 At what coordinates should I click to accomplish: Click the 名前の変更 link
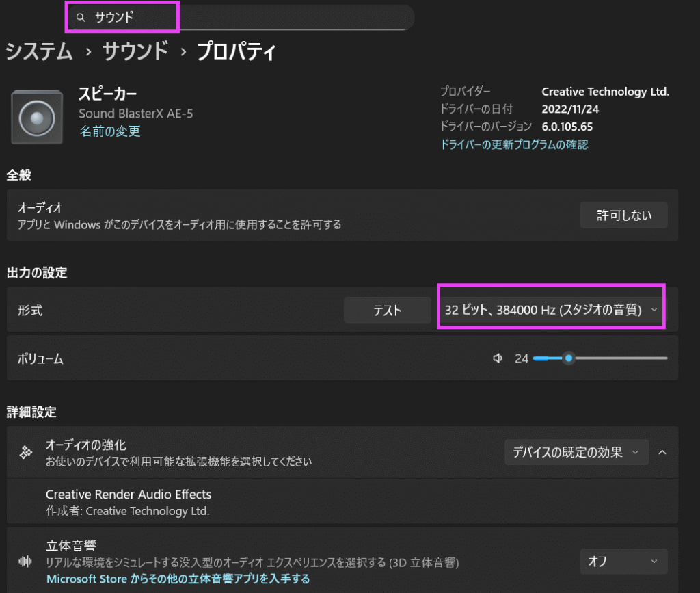coord(110,131)
